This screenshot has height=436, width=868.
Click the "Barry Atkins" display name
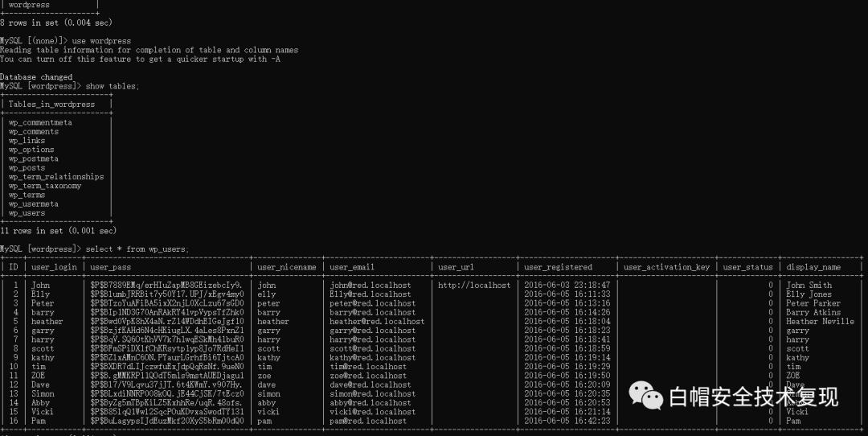pos(813,312)
